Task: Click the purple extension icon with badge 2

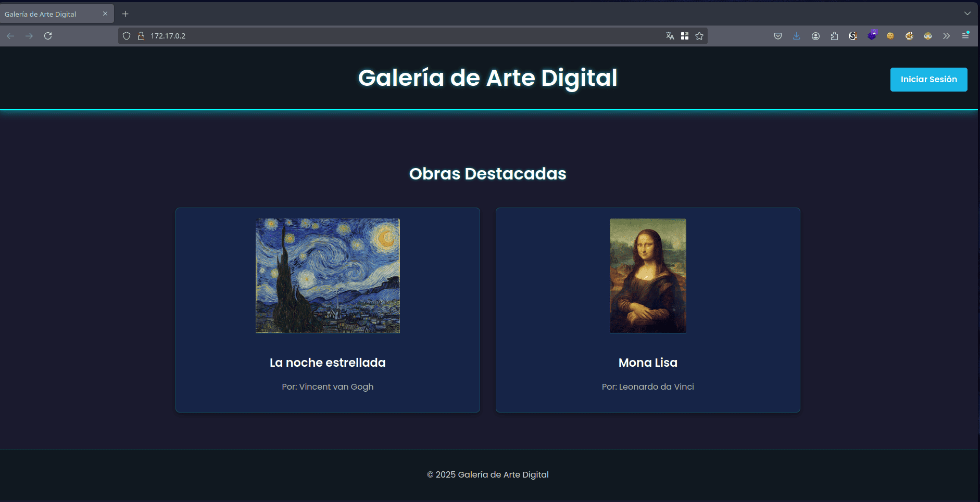Action: 872,35
